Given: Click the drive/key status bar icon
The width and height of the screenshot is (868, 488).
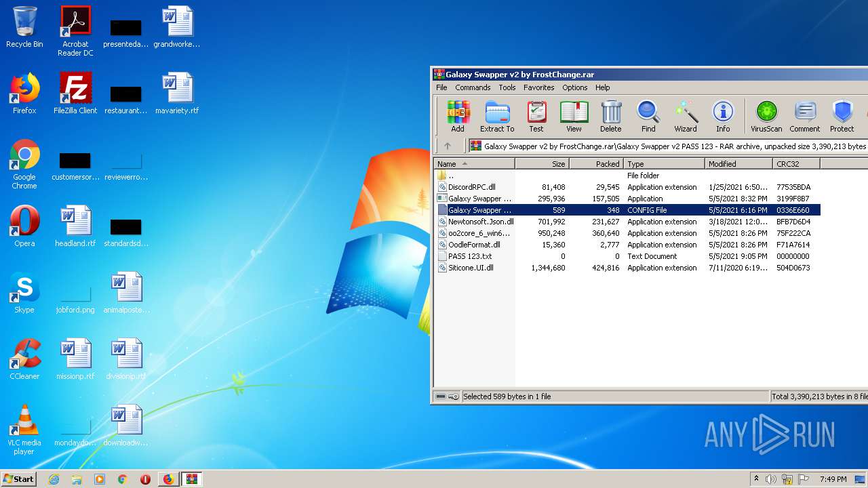Looking at the screenshot, I should tap(447, 396).
